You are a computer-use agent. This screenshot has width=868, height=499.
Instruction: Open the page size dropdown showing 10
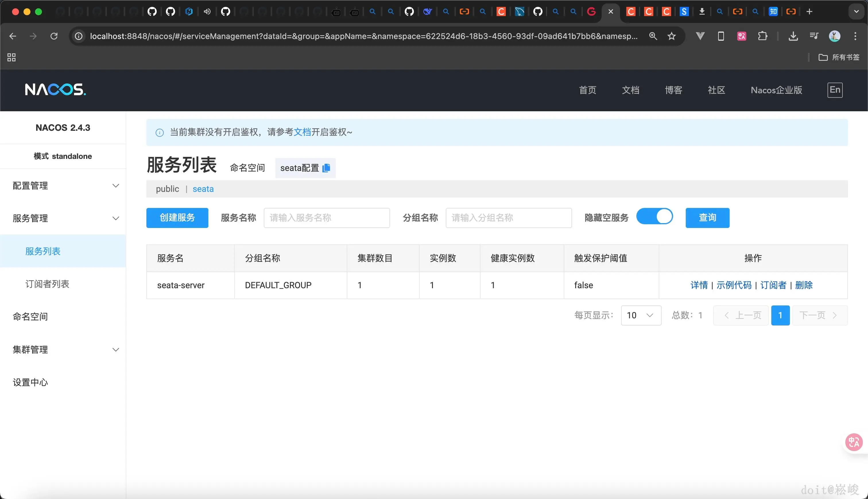(641, 315)
